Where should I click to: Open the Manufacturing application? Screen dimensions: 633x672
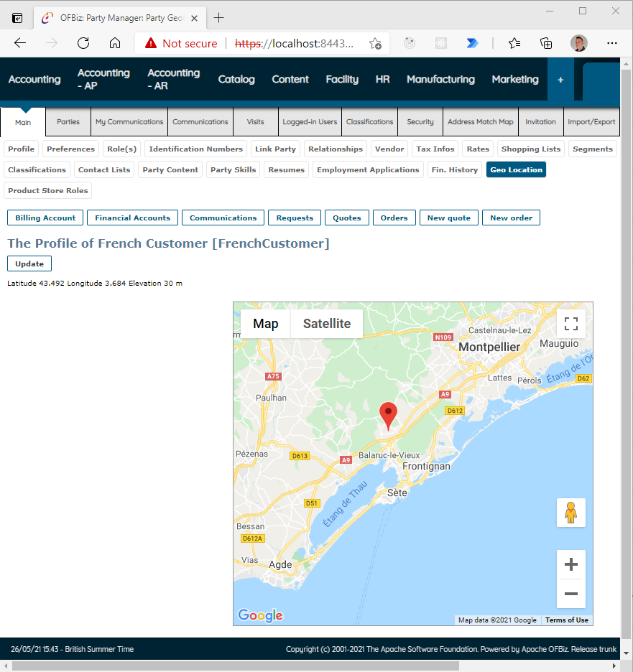(440, 79)
